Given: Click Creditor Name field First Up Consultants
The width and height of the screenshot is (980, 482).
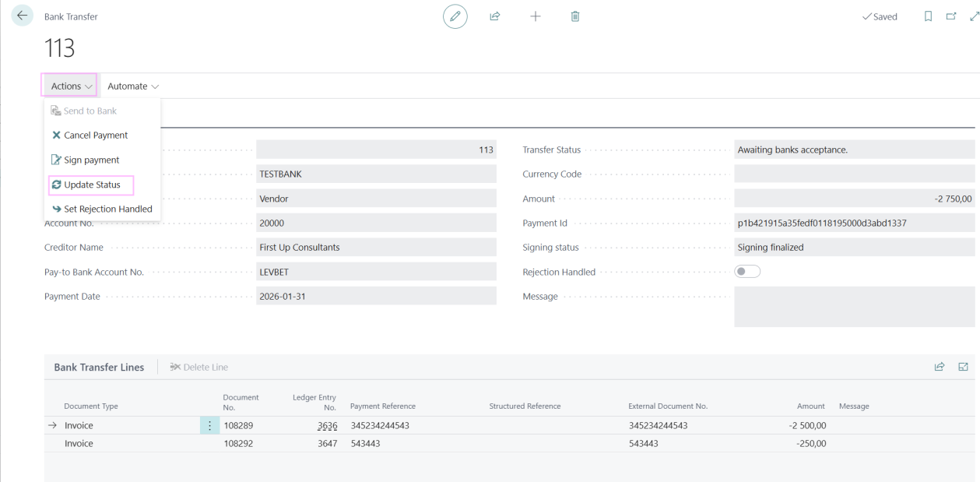Looking at the screenshot, I should [376, 247].
